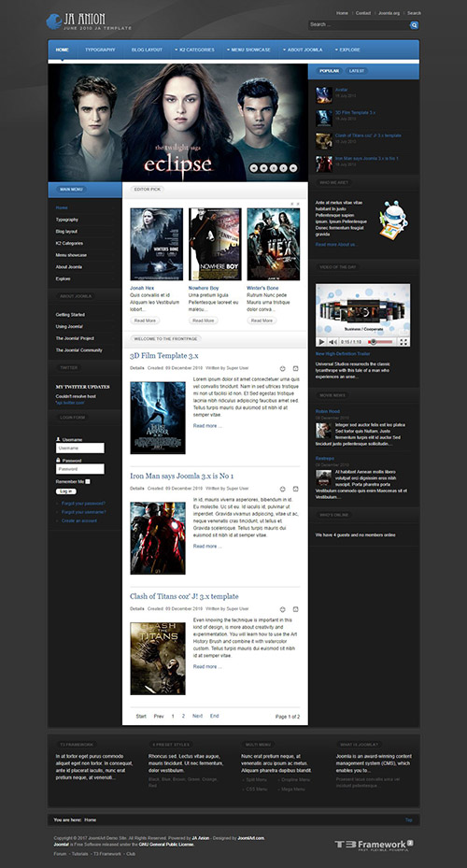The height and width of the screenshot is (868, 467).
Task: Click the robot mascot icon in Who We Are
Action: point(393,220)
